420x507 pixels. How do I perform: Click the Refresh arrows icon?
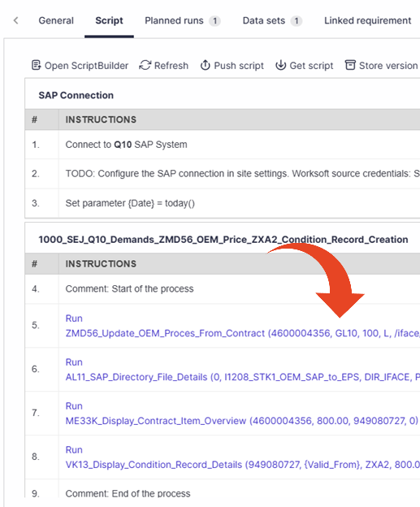pyautogui.click(x=145, y=65)
